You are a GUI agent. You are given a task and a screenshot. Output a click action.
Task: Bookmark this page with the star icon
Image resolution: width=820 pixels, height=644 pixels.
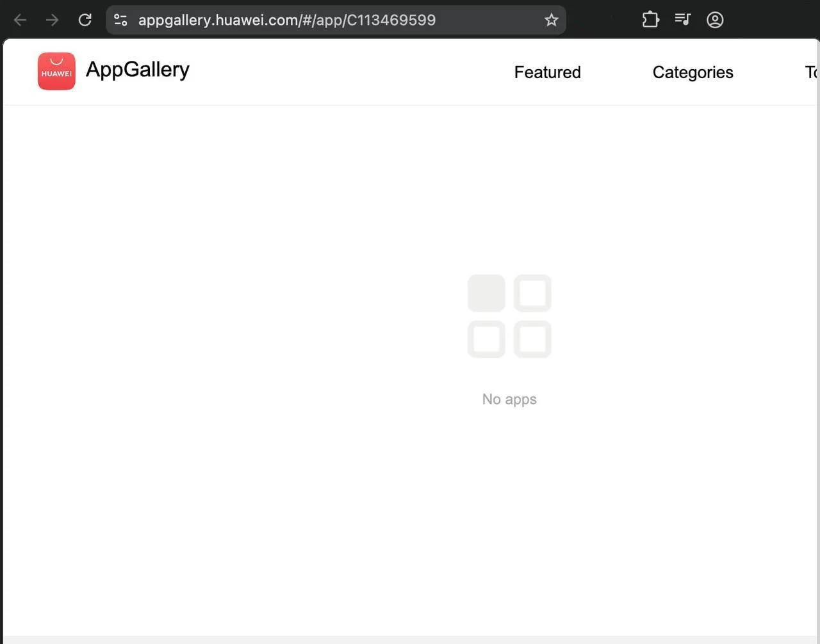[551, 20]
